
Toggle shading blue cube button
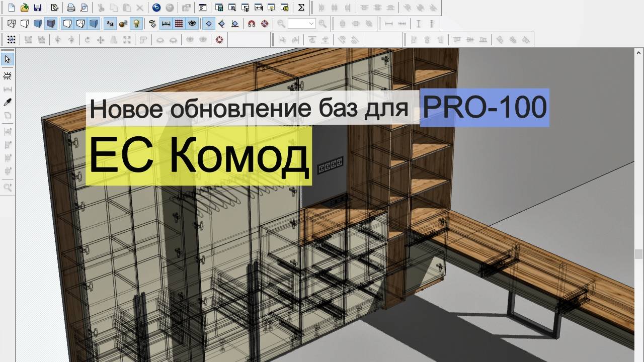coord(94,24)
